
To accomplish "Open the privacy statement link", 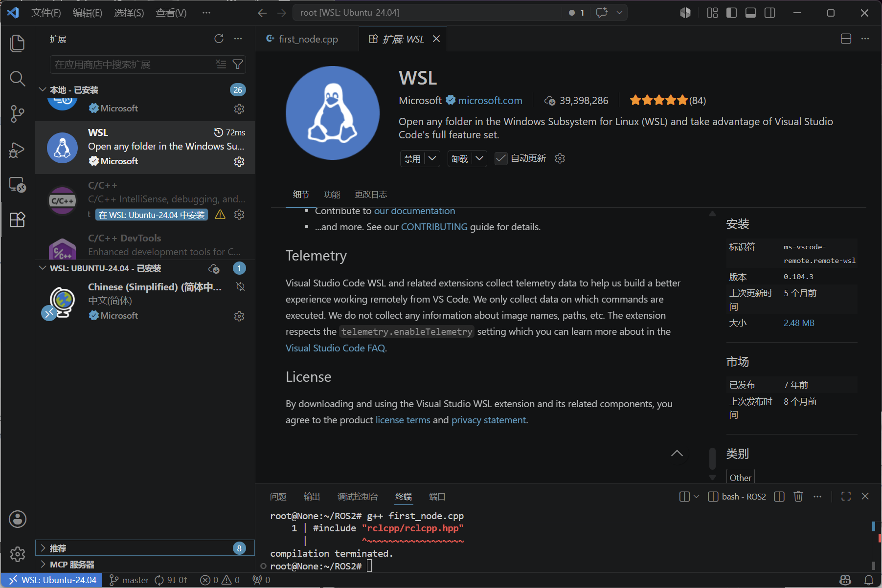I will point(489,420).
